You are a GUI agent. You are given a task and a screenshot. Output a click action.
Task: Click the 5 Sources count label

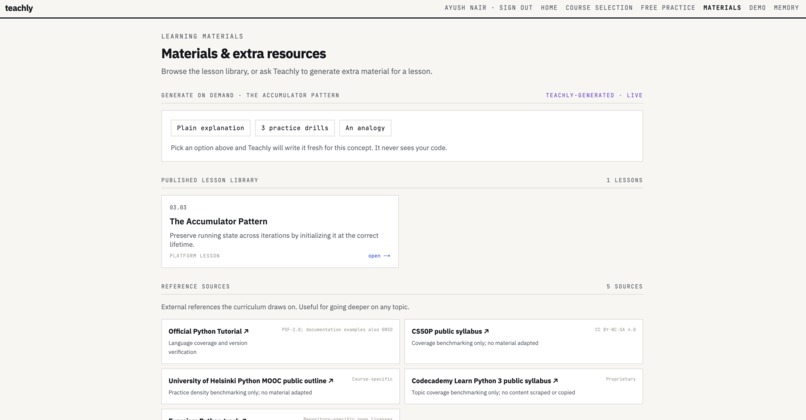click(x=624, y=287)
